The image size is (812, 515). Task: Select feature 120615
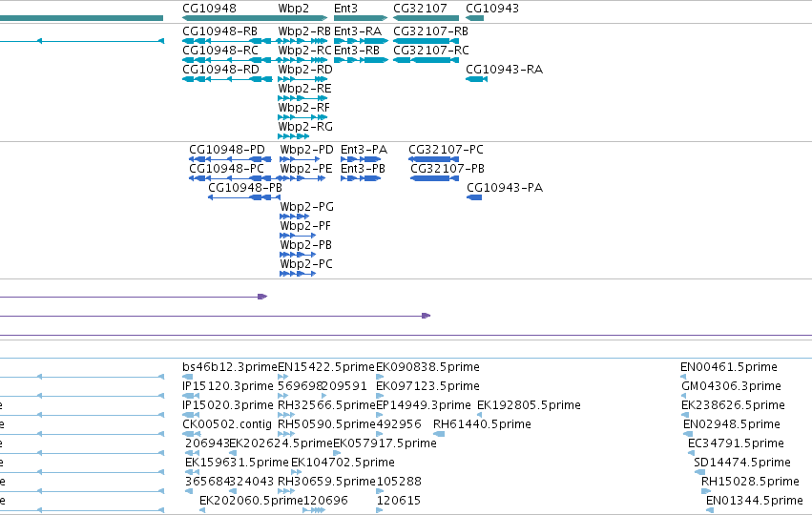pos(399,501)
